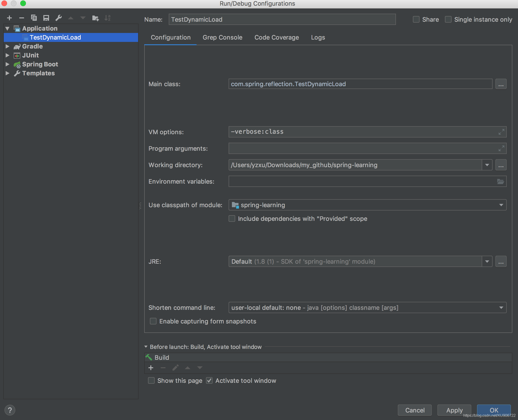Move Before launch task down
The width and height of the screenshot is (518, 420).
coord(200,368)
